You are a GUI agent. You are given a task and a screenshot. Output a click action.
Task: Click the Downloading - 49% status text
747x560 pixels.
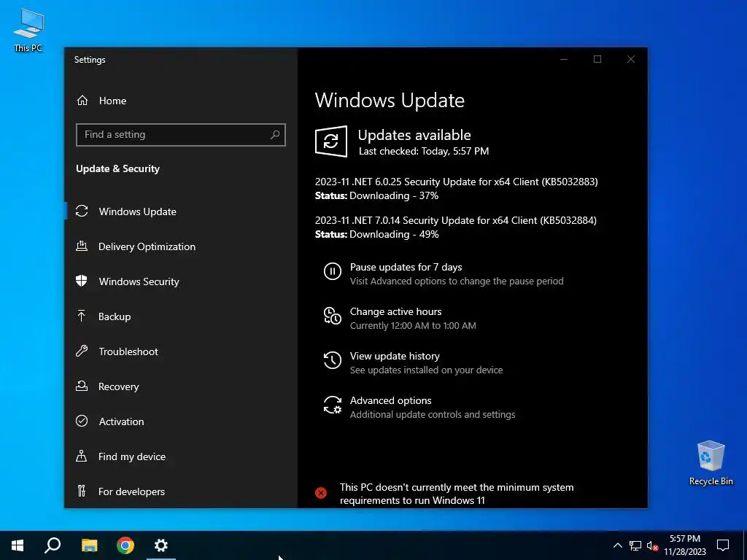pyautogui.click(x=393, y=234)
